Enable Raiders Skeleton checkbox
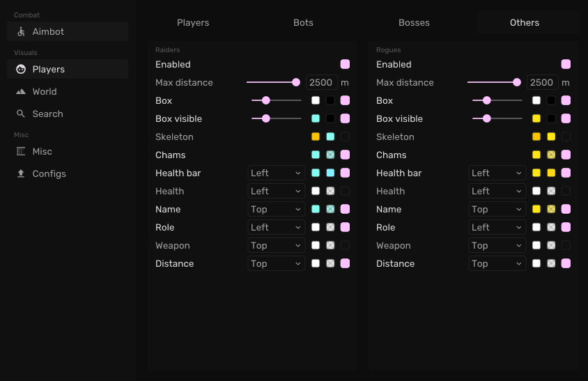Screen dimensions: 588x381 pyautogui.click(x=345, y=137)
